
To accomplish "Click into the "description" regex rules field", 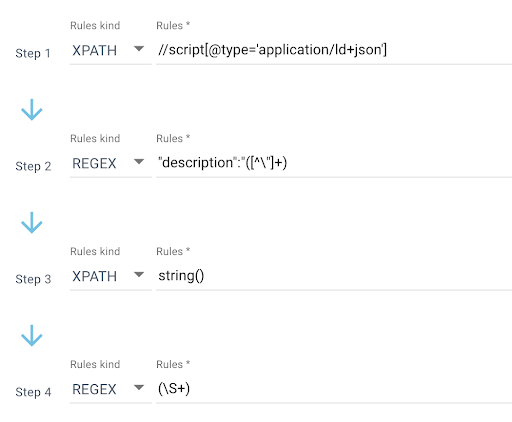I will coord(334,163).
